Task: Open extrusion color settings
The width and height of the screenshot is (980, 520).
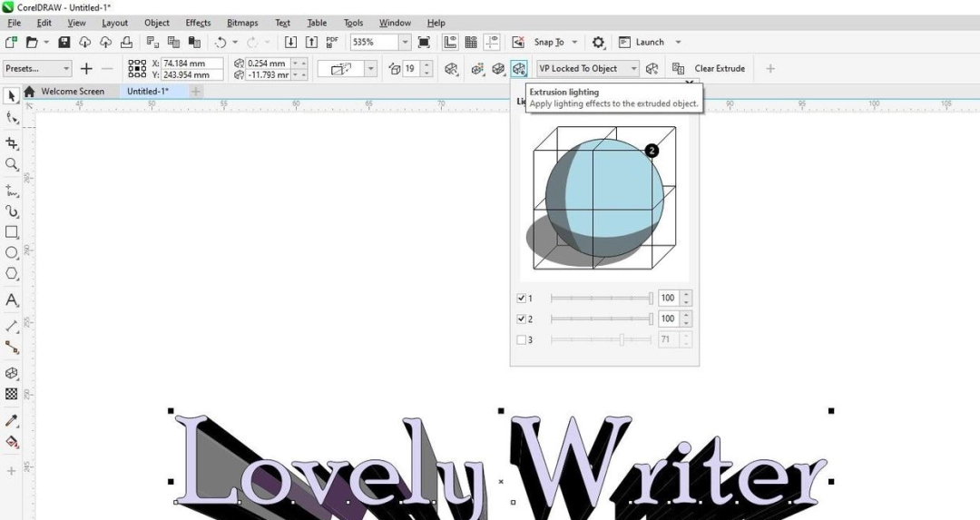Action: 477,68
